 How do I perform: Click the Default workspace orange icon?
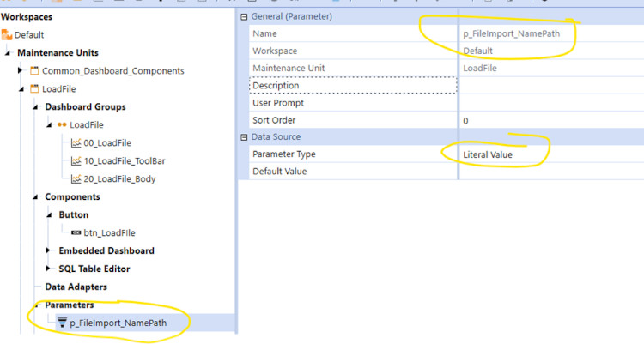pyautogui.click(x=7, y=35)
